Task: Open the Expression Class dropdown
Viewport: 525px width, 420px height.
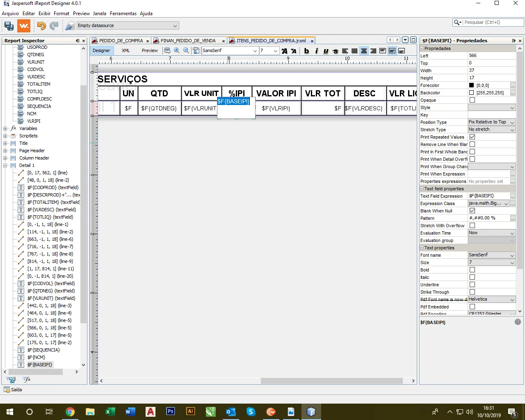Action: click(506, 203)
